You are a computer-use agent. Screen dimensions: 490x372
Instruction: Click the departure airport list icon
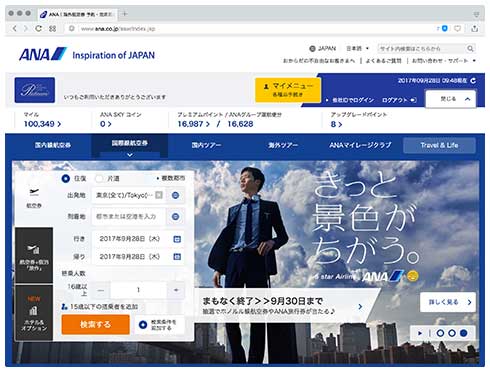click(175, 195)
